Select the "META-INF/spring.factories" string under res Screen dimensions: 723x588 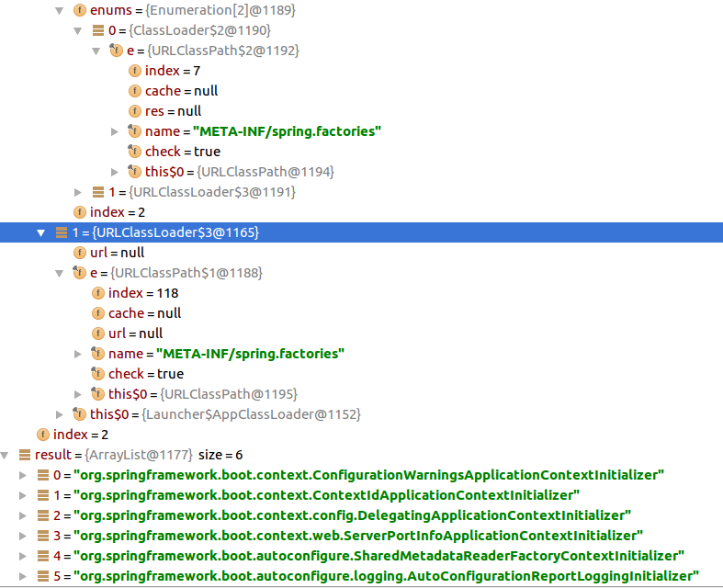(288, 131)
